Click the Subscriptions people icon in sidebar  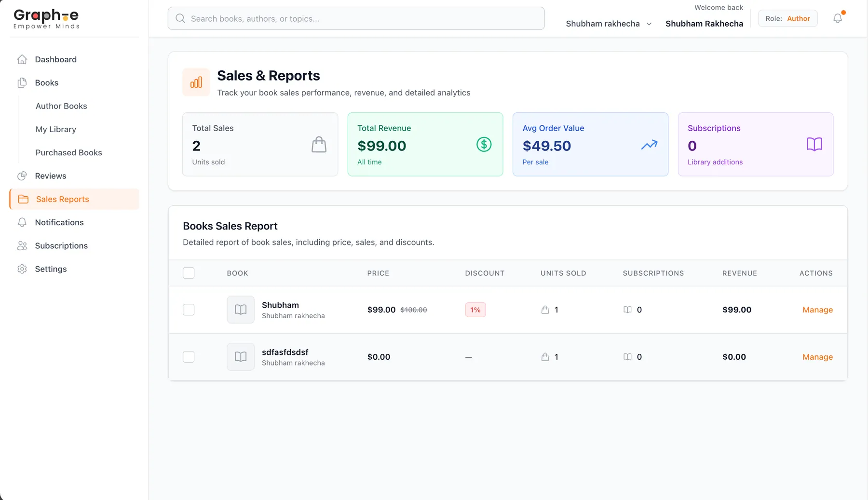pyautogui.click(x=22, y=245)
